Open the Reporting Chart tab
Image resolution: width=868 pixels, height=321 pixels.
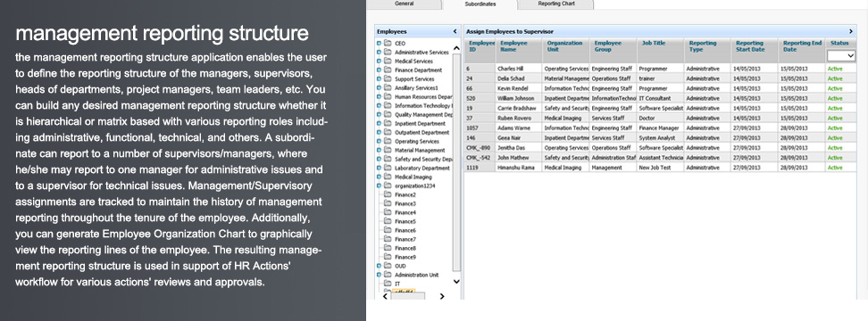pos(555,4)
